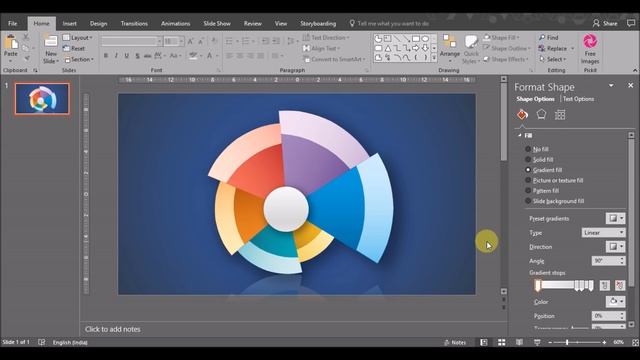
Task: Click Fit slide to window icon
Action: tap(635, 342)
